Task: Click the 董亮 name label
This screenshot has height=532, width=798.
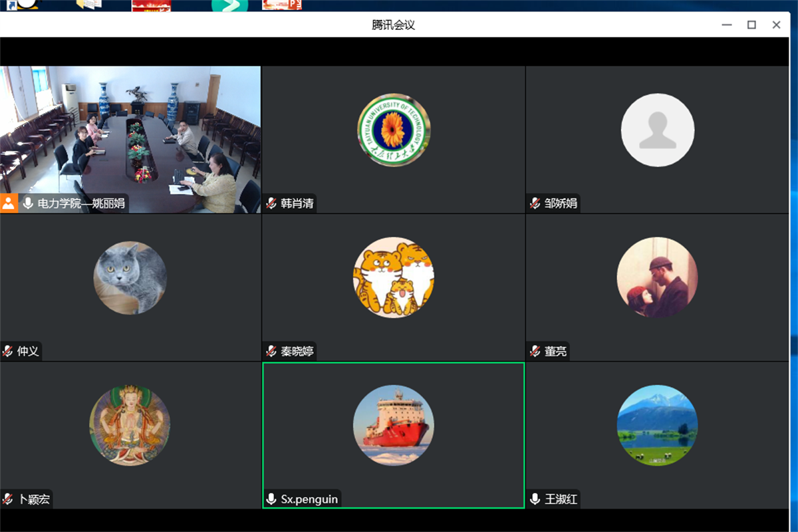Action: pyautogui.click(x=556, y=351)
